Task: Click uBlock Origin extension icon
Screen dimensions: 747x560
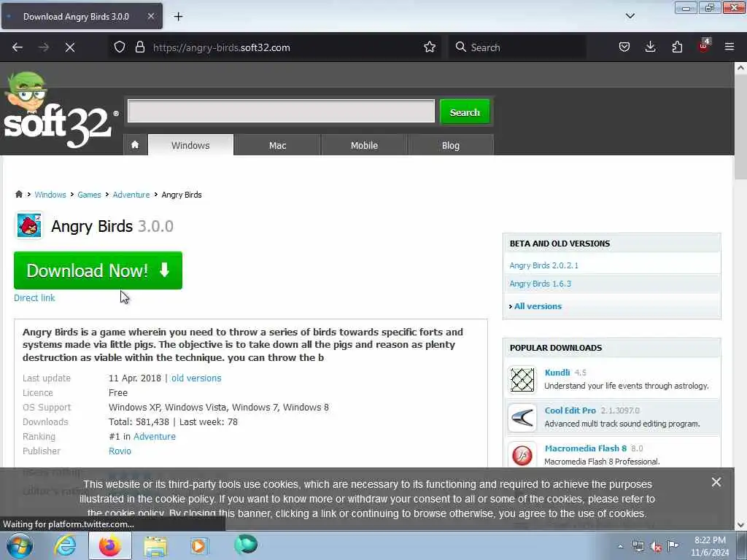Action: [x=704, y=46]
